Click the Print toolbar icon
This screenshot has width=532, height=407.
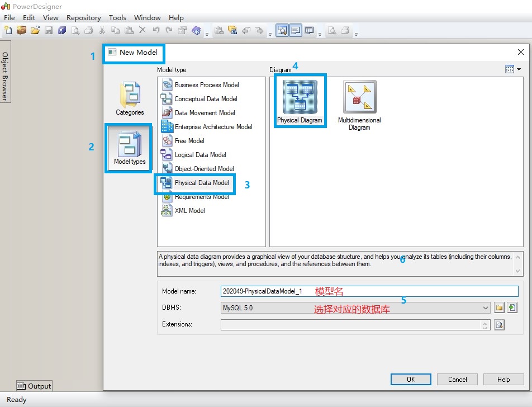point(89,30)
